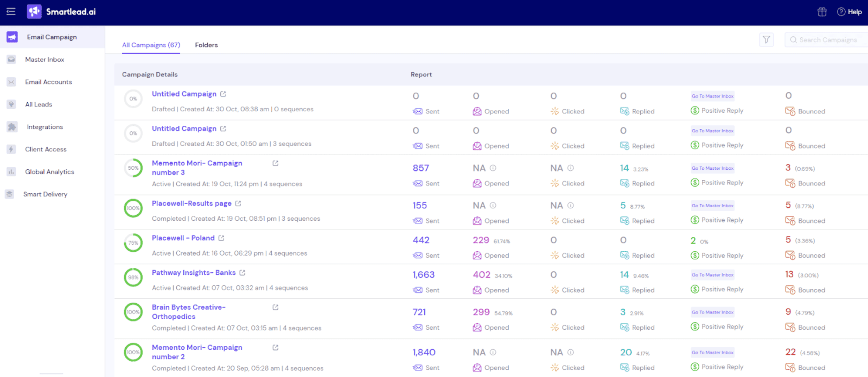Open the Untitled Campaign with 3 sequences
868x377 pixels.
pos(184,128)
